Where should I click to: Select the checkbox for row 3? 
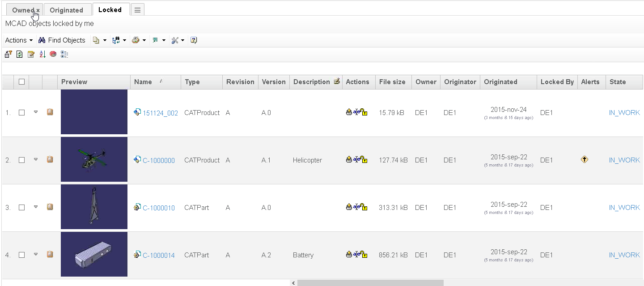coord(21,208)
